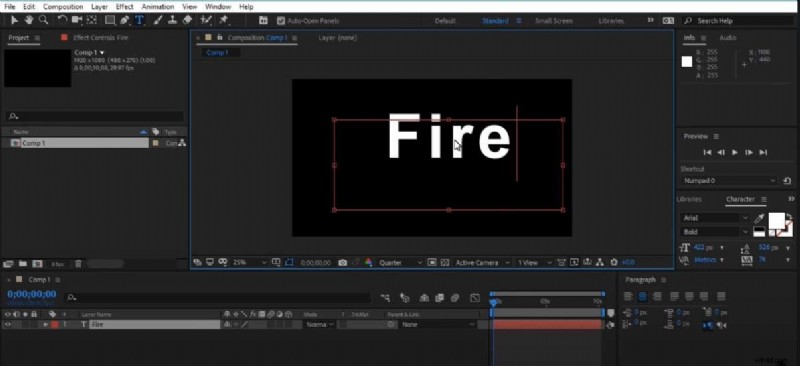Toggle the Auto-Open Panels checkbox
The image size is (800, 366).
(281, 21)
